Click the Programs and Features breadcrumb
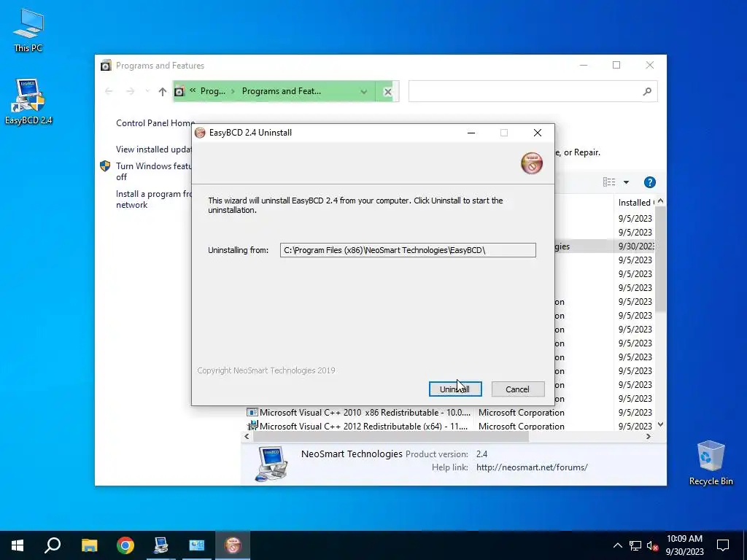Screen dimensions: 747x560 tap(281, 91)
